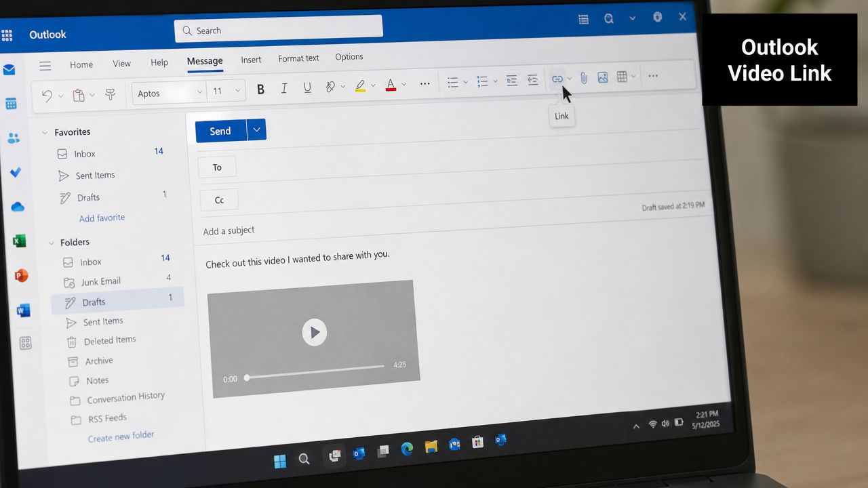Click the Link insert icon
This screenshot has width=868, height=488.
click(x=557, y=79)
